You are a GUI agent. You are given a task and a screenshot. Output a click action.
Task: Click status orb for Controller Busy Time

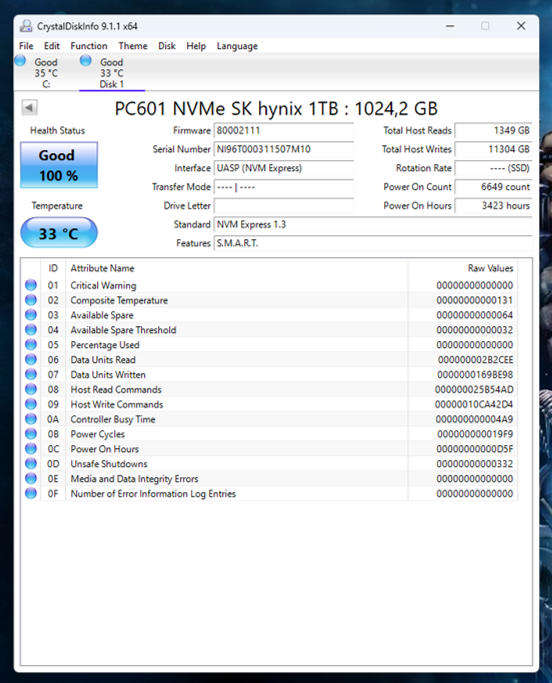(x=31, y=419)
